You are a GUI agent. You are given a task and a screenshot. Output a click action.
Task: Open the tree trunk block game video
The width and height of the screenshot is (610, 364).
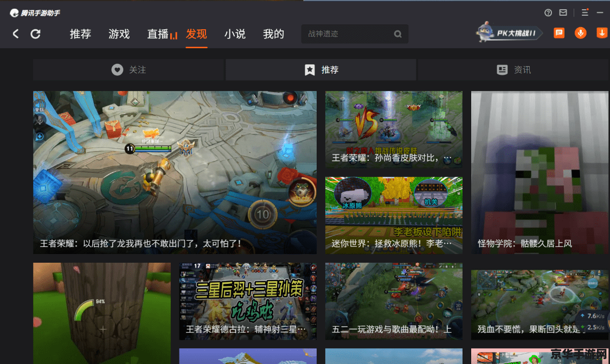click(102, 313)
